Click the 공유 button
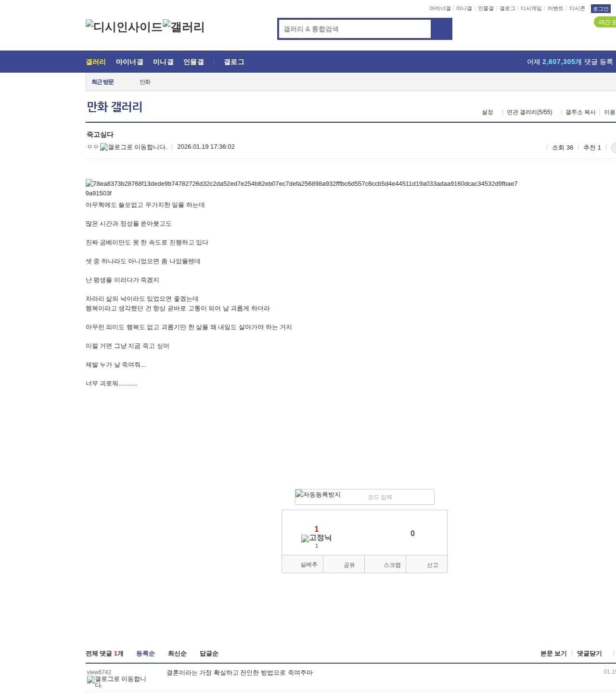Image resolution: width=616 pixels, height=693 pixels. [344, 565]
